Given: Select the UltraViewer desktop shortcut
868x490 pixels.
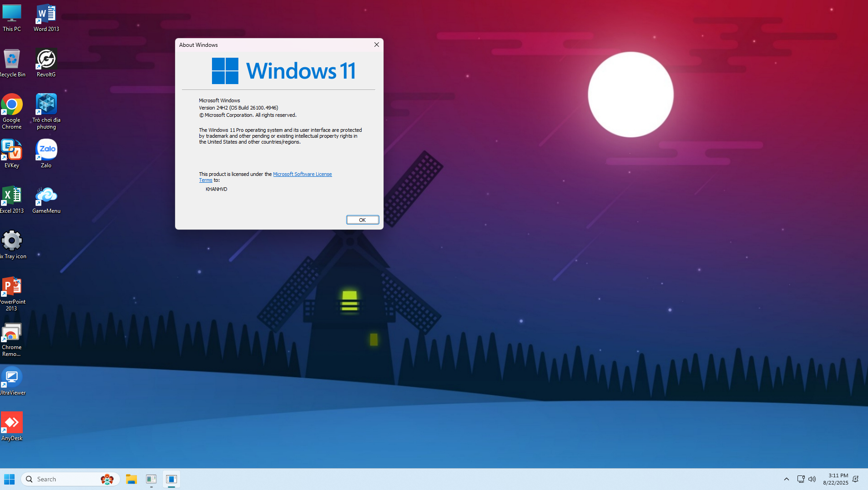Looking at the screenshot, I should pos(12,381).
